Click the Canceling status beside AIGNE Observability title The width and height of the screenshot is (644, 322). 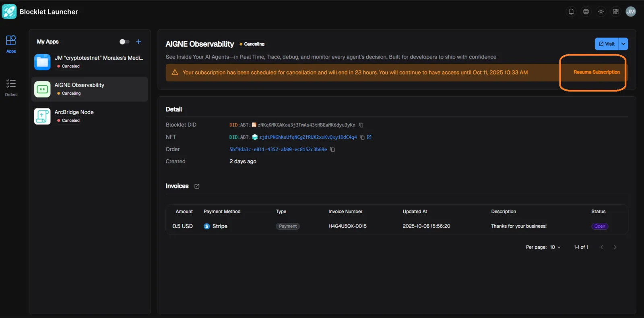[x=252, y=44]
